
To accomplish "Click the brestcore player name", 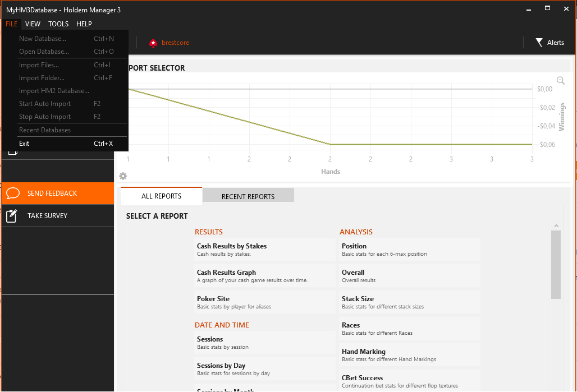I will click(176, 43).
